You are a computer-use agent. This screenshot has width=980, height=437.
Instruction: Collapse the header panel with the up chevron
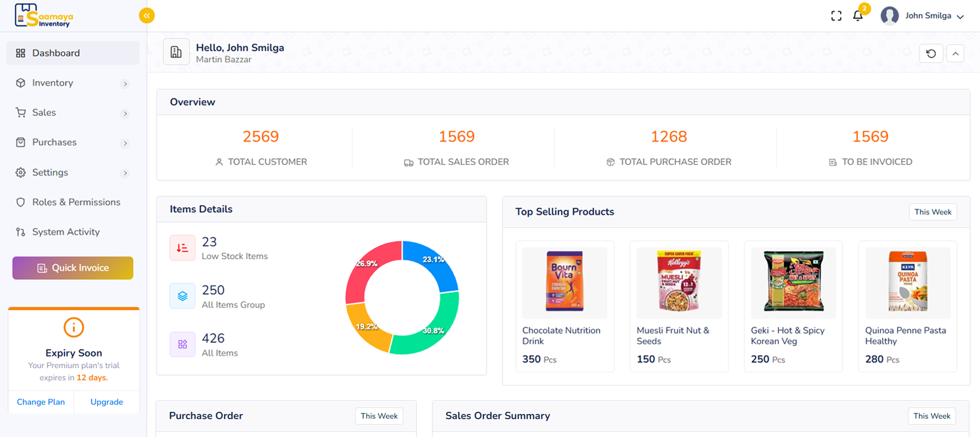955,54
